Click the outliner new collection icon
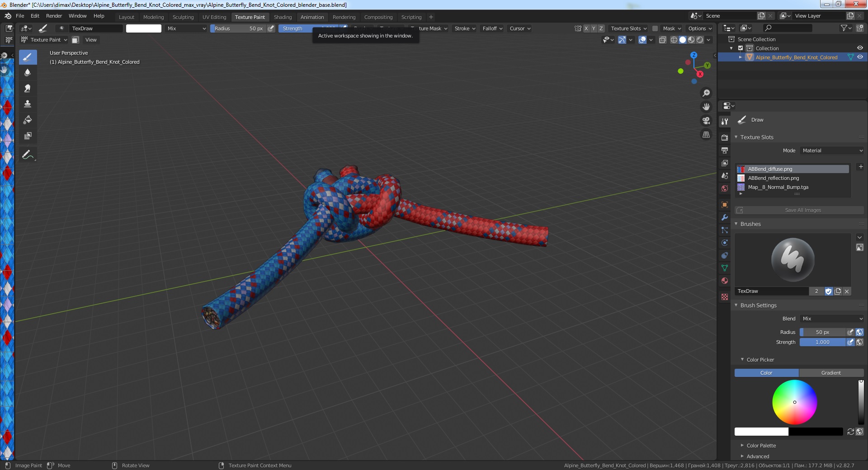 click(859, 28)
